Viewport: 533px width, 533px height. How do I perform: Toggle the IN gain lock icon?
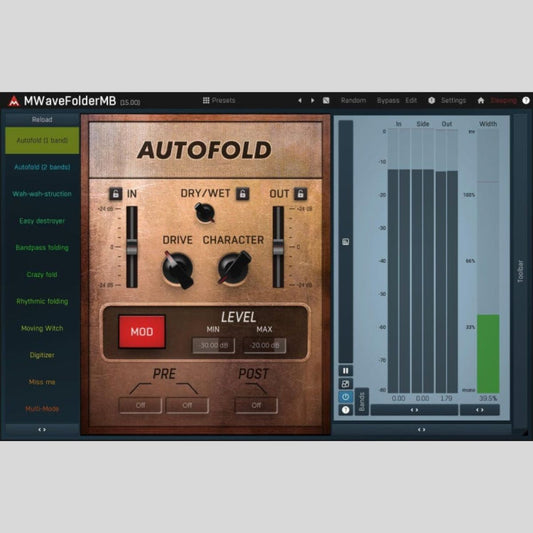[x=116, y=194]
